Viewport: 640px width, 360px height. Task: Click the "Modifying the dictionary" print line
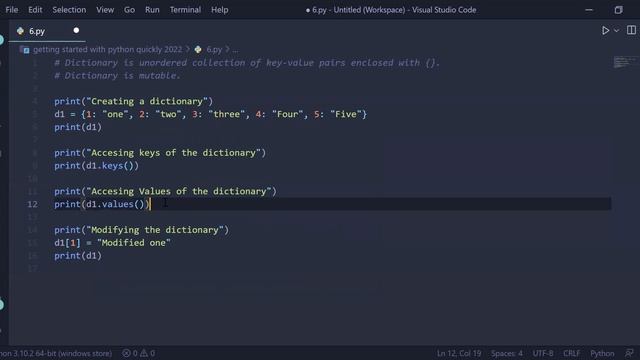click(142, 230)
